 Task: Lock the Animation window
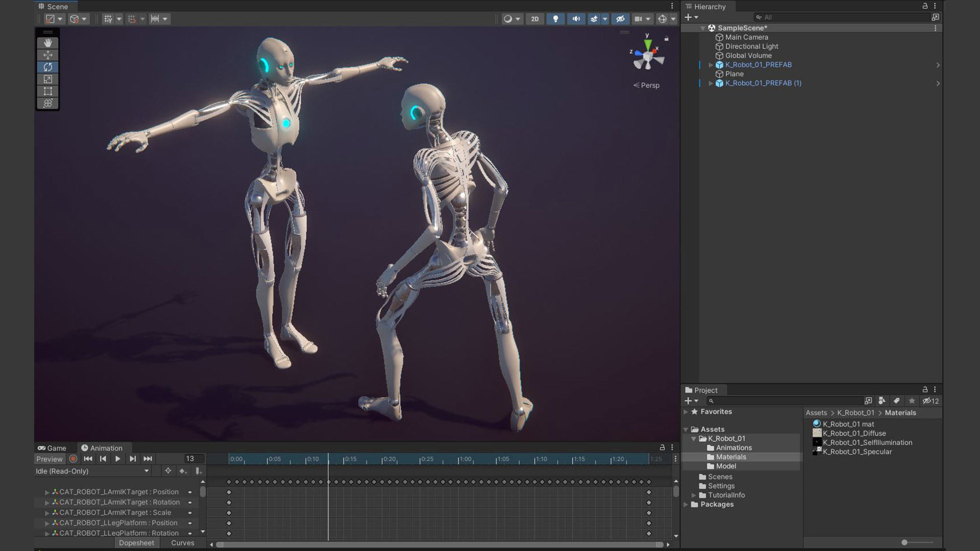coord(662,447)
